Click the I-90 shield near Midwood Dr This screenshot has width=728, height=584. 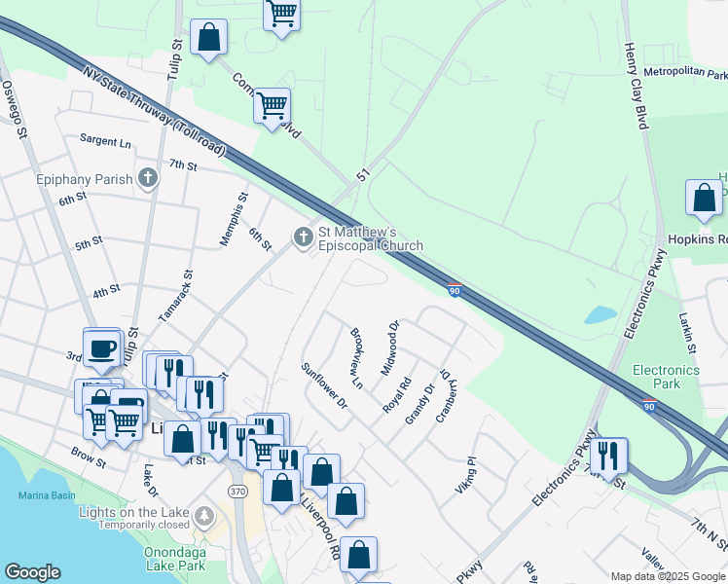[455, 289]
